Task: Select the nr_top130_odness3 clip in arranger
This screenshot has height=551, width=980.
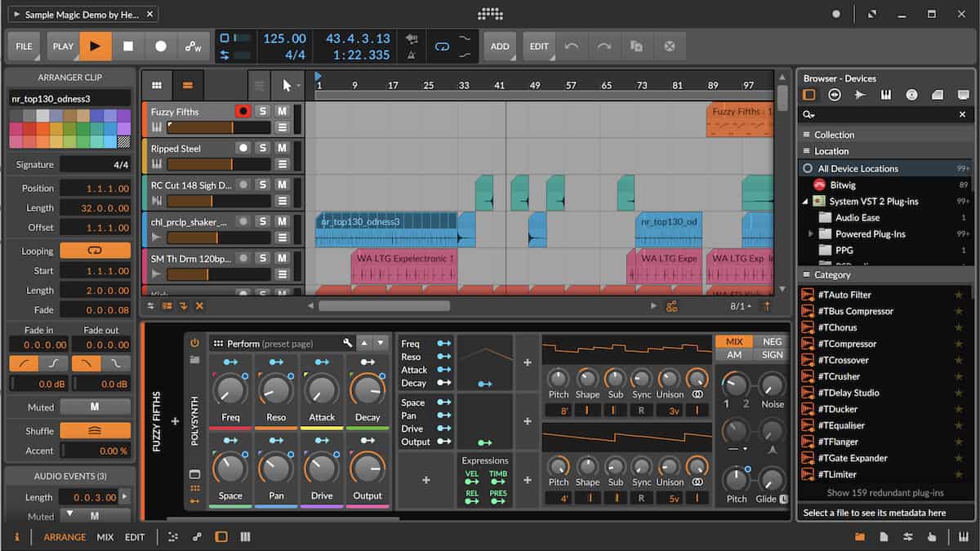Action: pyautogui.click(x=386, y=229)
